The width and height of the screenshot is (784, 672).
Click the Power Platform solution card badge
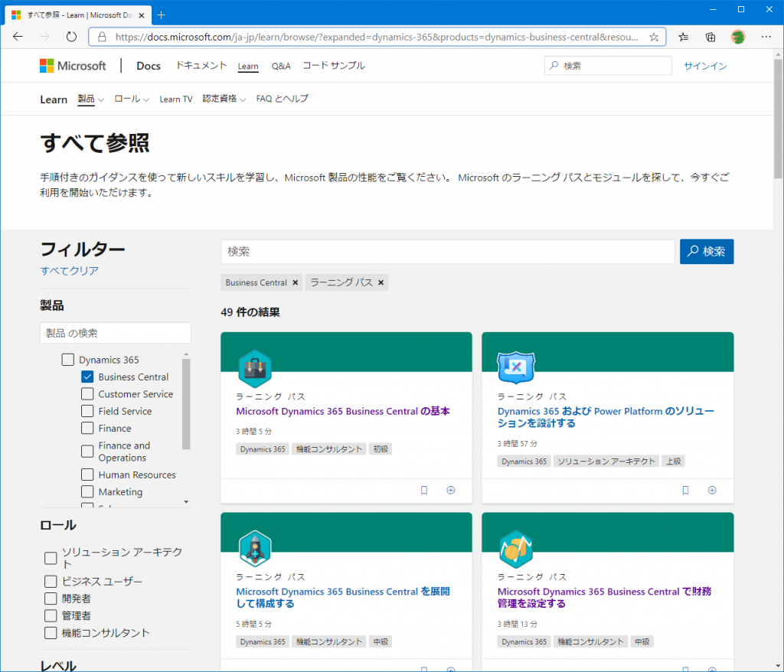[x=516, y=367]
